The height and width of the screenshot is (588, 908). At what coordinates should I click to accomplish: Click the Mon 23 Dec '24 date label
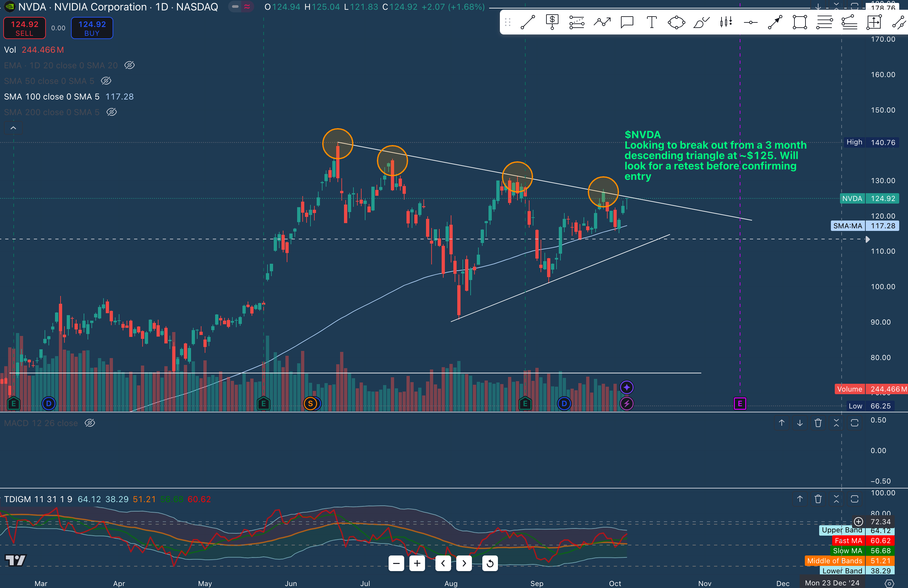[832, 583]
